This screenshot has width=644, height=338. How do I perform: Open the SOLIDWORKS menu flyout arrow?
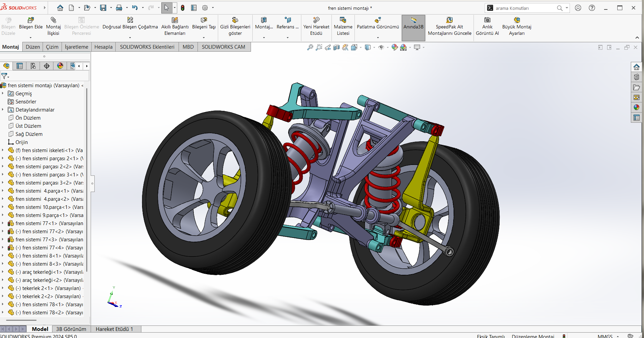coord(44,7)
